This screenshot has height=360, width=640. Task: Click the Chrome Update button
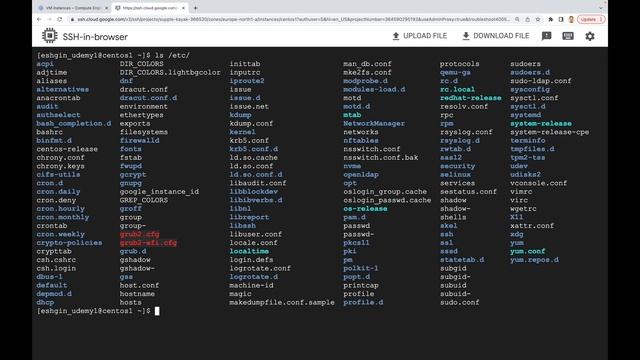pos(591,19)
